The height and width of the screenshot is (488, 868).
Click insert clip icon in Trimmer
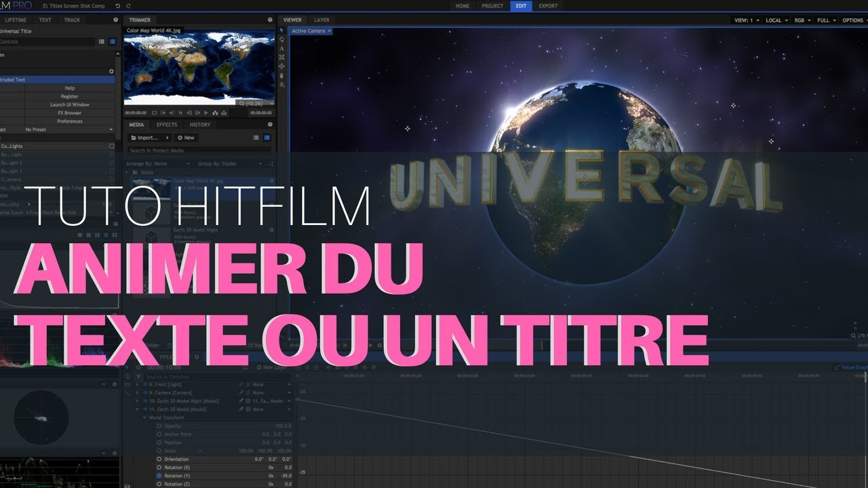[x=215, y=113]
